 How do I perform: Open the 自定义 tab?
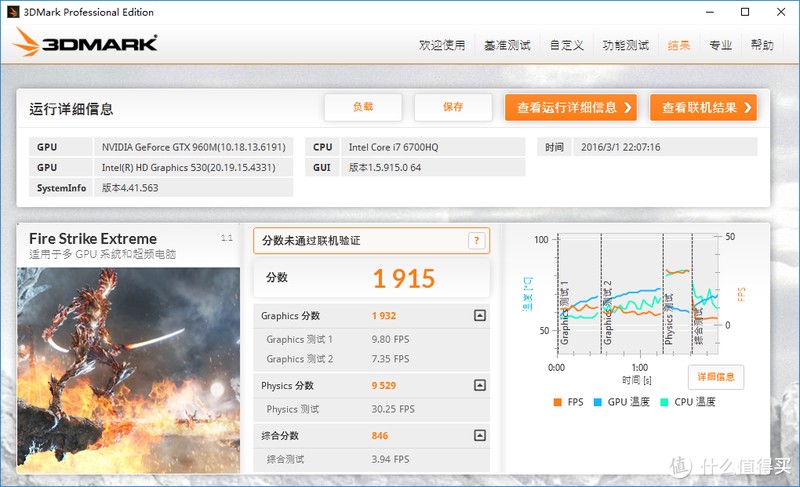click(x=566, y=45)
